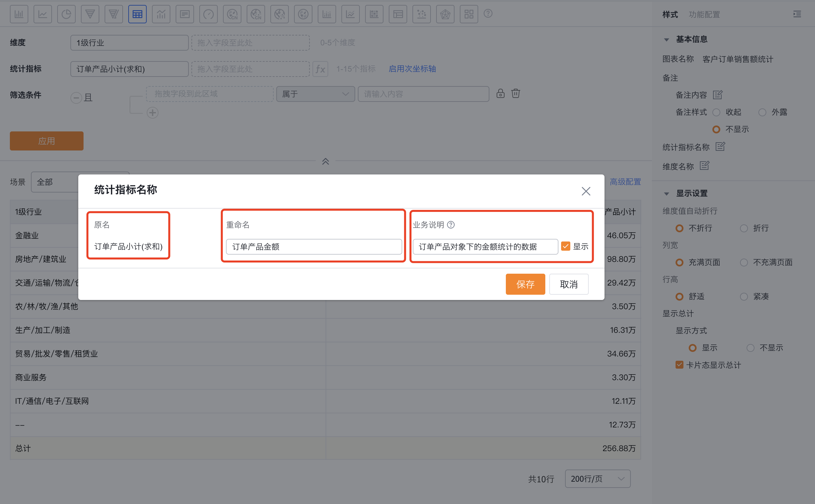Switch to the 样式 tab
The image size is (815, 504).
click(670, 14)
